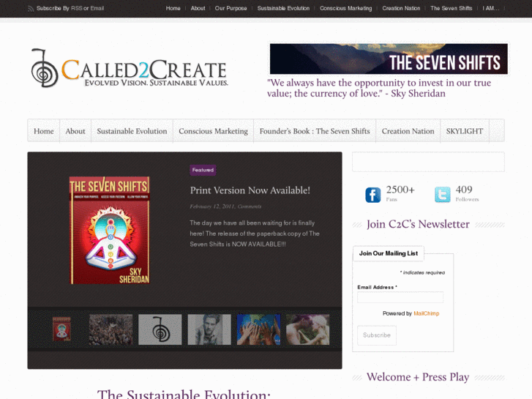The height and width of the screenshot is (399, 532).
Task: Click the RSS feed icon
Action: pyautogui.click(x=31, y=9)
